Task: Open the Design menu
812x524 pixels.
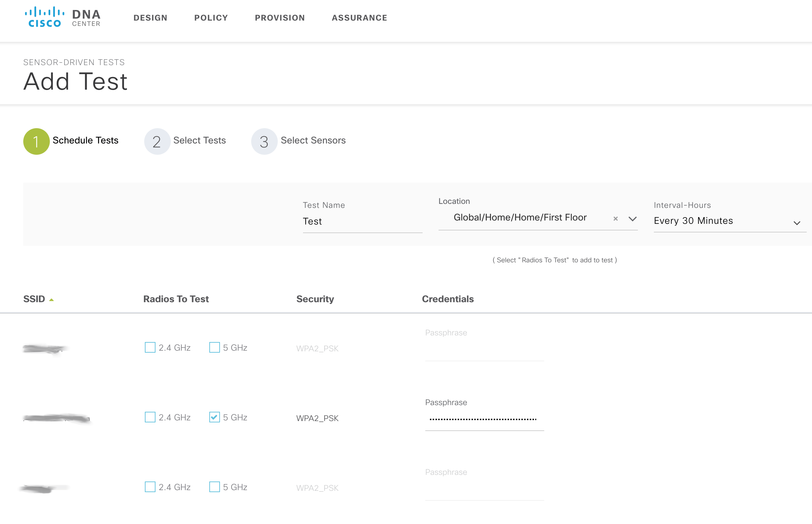Action: pos(151,18)
